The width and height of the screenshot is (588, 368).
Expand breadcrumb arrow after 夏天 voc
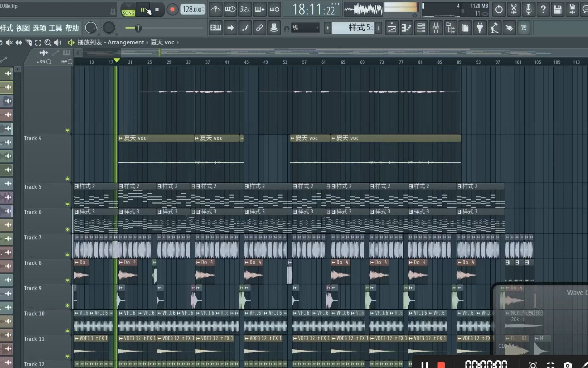178,42
